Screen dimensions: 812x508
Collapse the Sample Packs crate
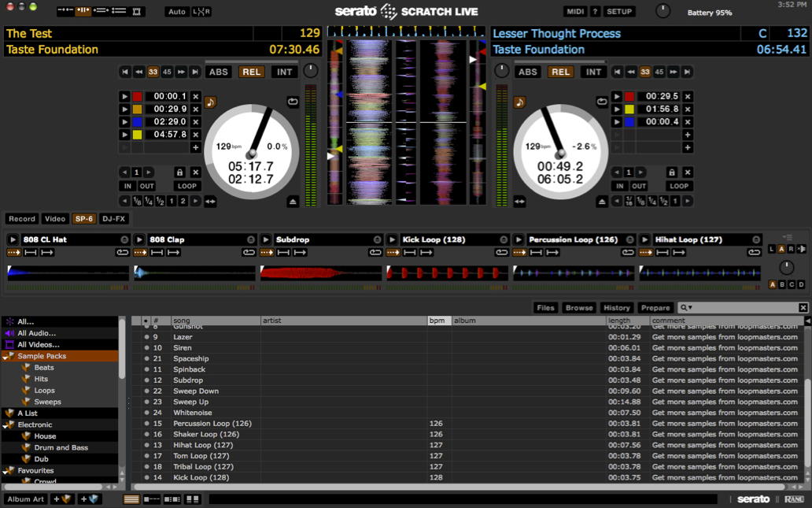[6, 355]
